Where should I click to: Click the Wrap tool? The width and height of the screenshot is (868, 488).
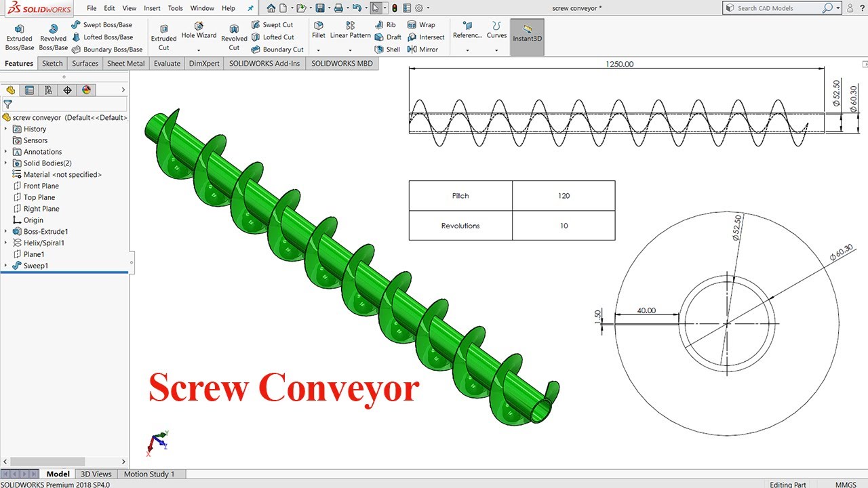(x=421, y=25)
